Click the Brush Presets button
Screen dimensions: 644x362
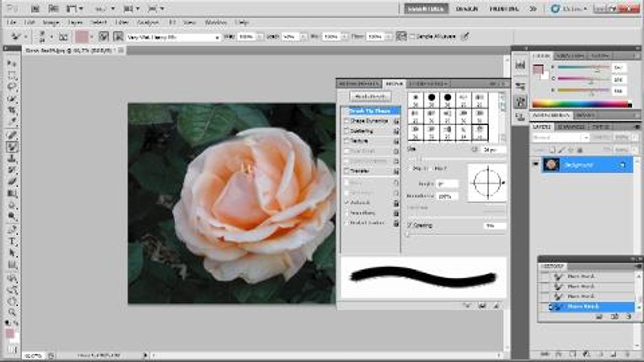tap(370, 96)
